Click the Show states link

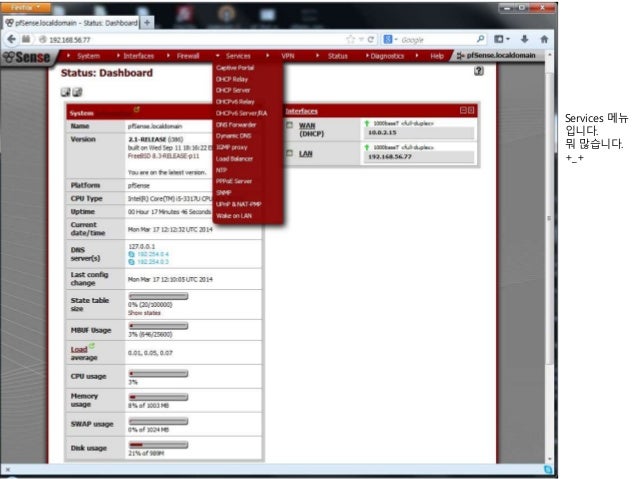coord(144,313)
